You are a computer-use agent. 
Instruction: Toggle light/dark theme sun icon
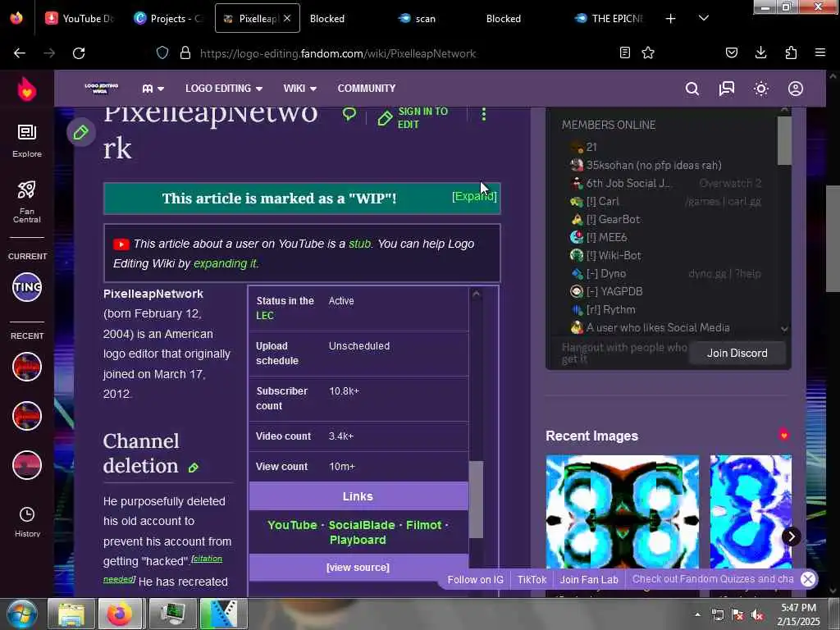pyautogui.click(x=761, y=89)
